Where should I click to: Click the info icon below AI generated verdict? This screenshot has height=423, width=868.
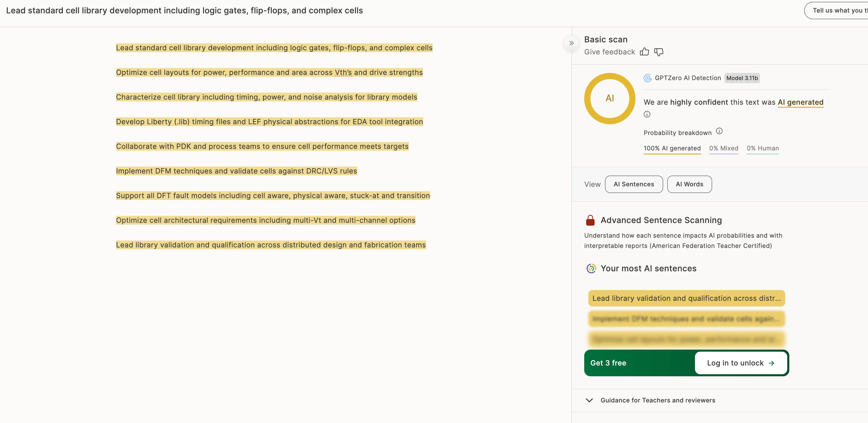pos(647,114)
